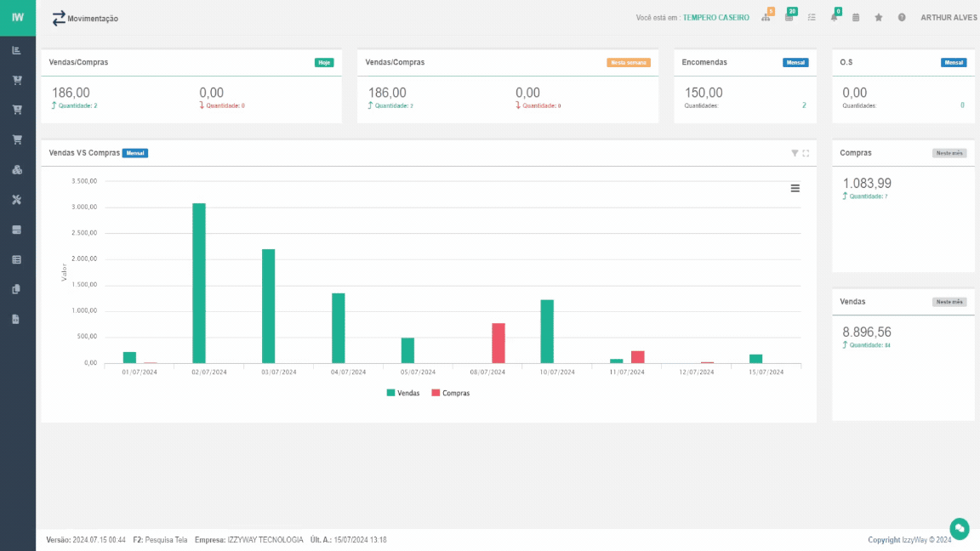Click the red bar for 11/07/2024
980x551 pixels.
click(x=637, y=357)
